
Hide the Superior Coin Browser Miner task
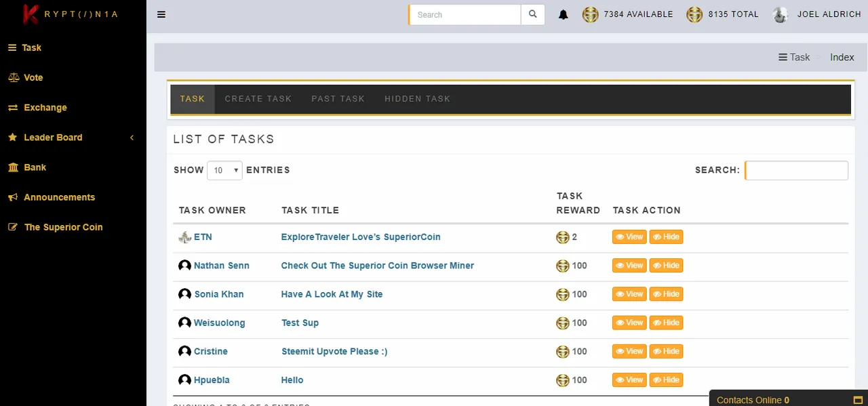pyautogui.click(x=666, y=265)
